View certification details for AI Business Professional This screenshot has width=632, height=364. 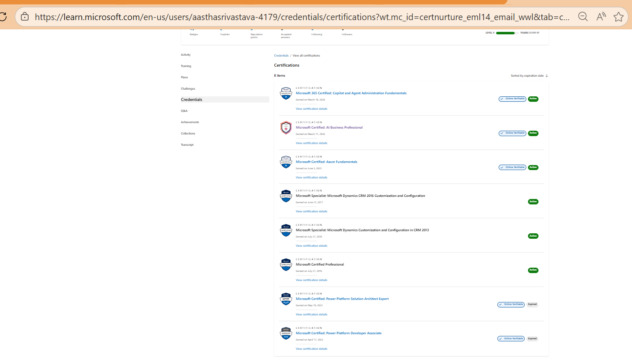(x=312, y=143)
